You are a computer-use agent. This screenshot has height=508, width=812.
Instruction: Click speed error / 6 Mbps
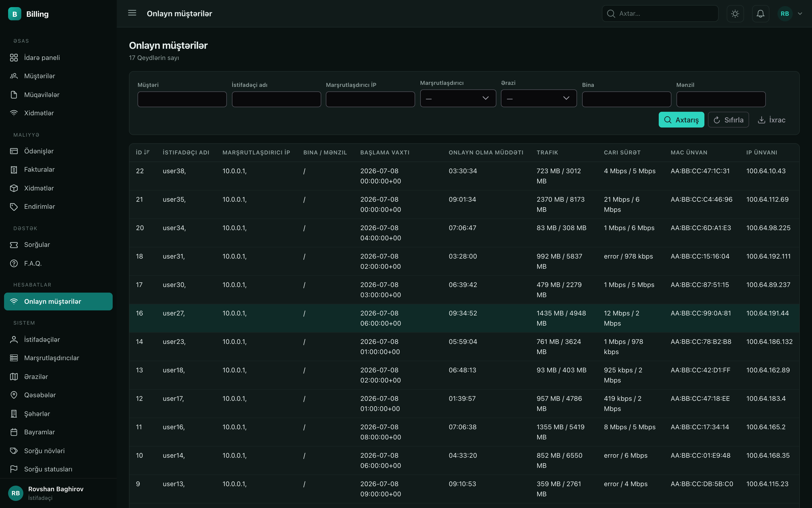click(x=626, y=456)
